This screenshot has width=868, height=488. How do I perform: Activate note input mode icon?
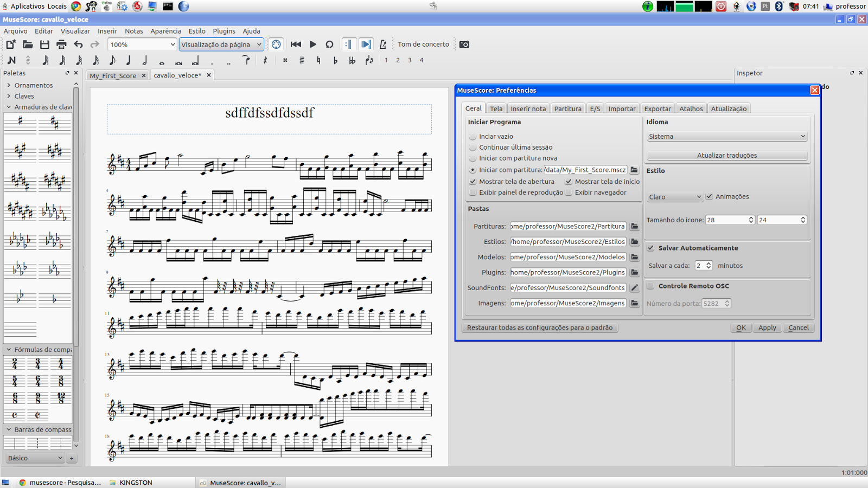click(11, 60)
